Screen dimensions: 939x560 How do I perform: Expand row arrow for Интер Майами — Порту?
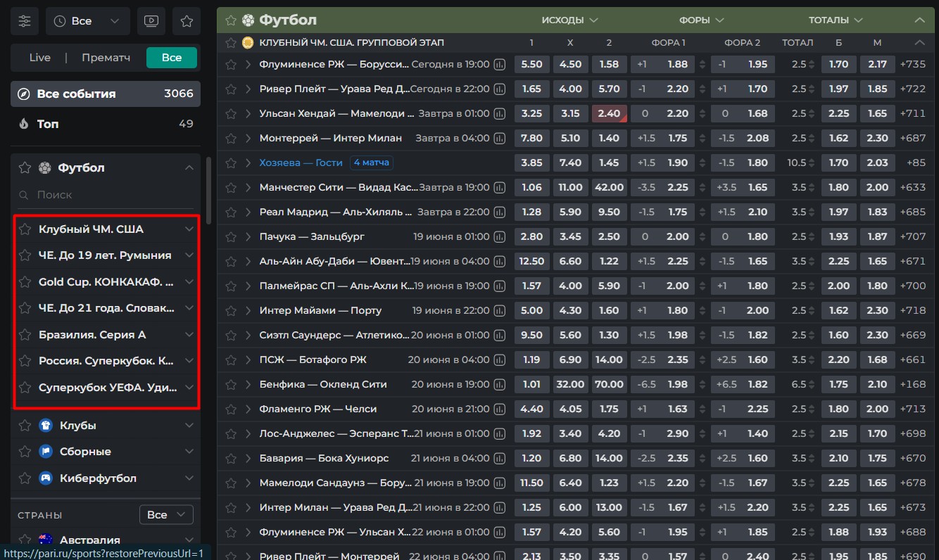[x=248, y=310]
